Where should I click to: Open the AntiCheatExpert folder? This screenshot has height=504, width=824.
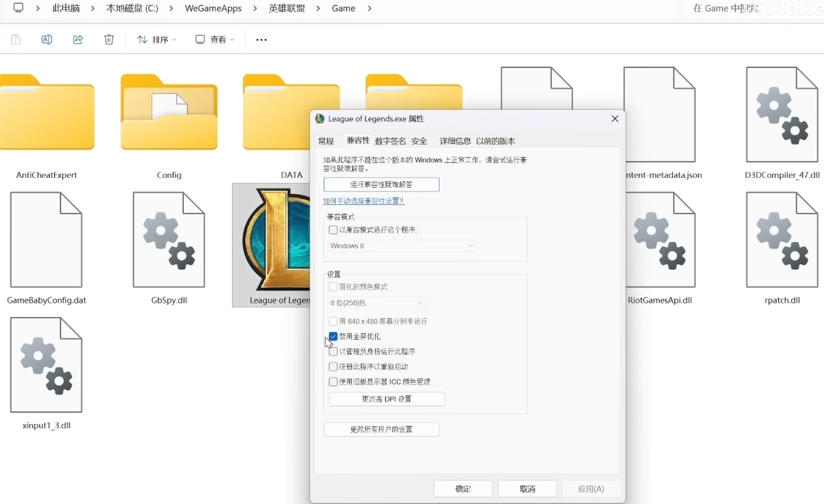pos(47,112)
